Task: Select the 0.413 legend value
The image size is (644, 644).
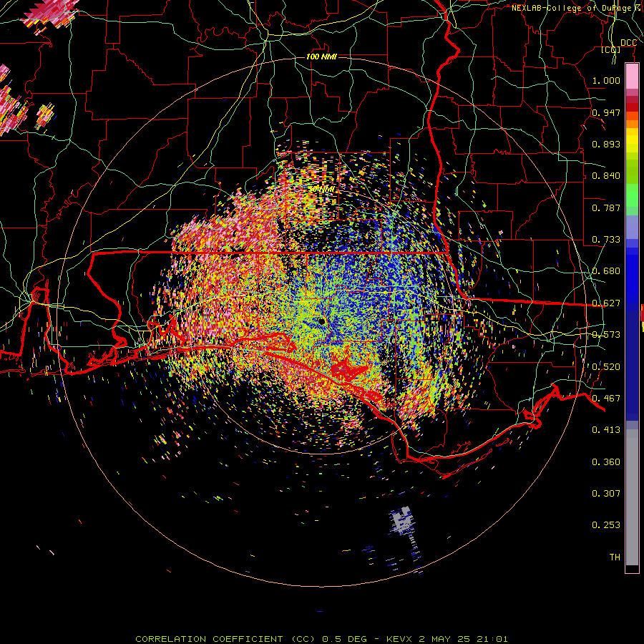Action: coord(606,430)
